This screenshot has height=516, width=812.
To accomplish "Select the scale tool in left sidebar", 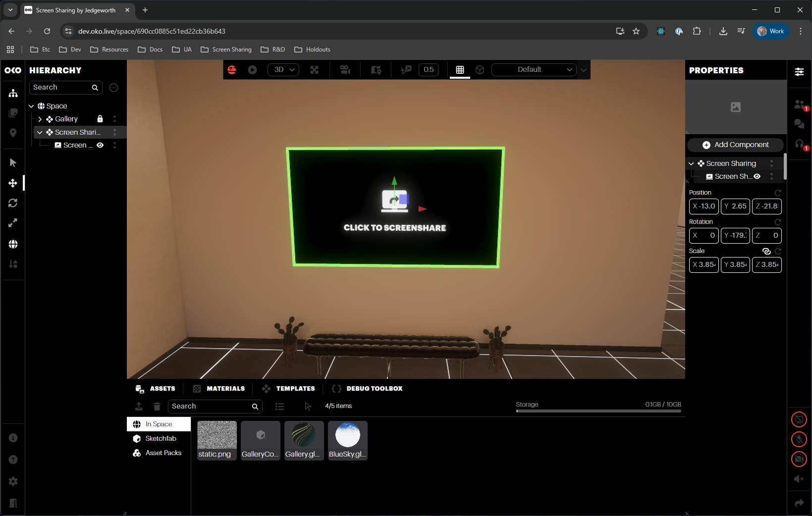I will (x=13, y=223).
